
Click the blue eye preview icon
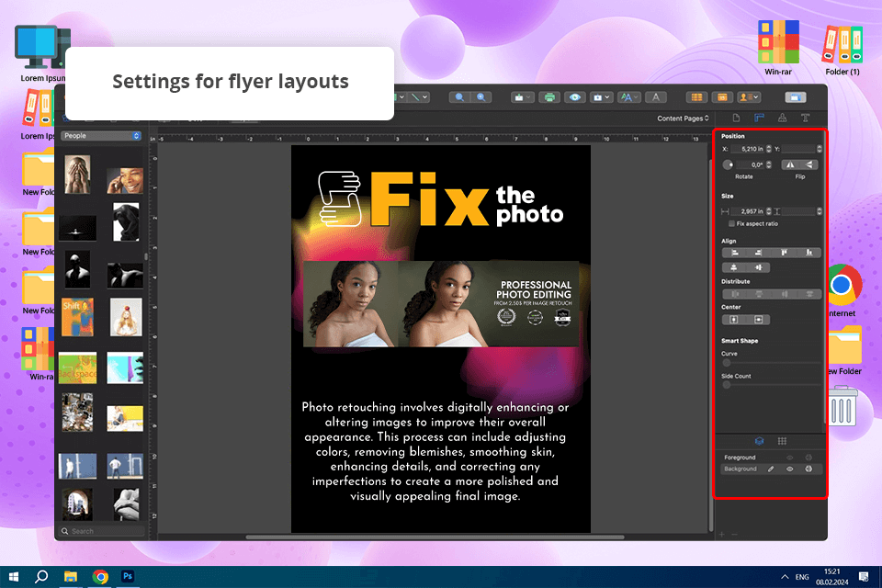[574, 97]
